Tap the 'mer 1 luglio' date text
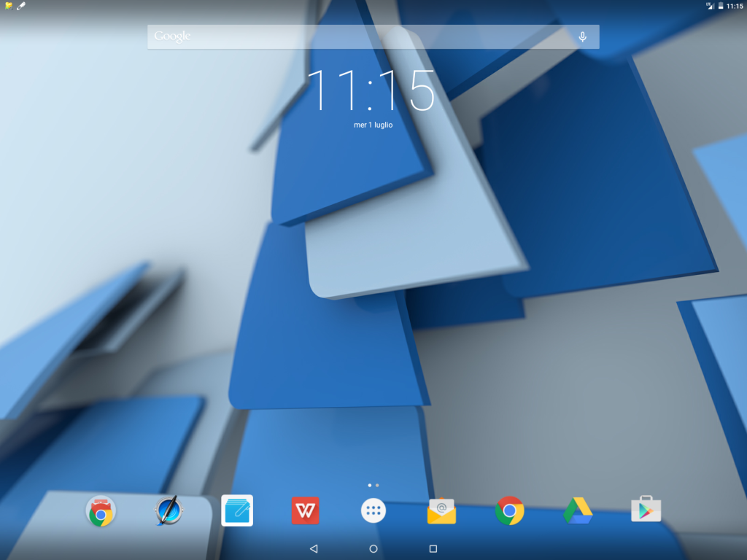The width and height of the screenshot is (747, 560). click(x=373, y=125)
